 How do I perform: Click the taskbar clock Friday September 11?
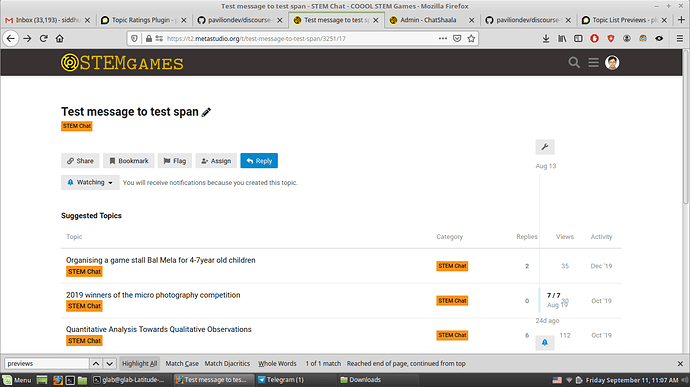point(631,380)
